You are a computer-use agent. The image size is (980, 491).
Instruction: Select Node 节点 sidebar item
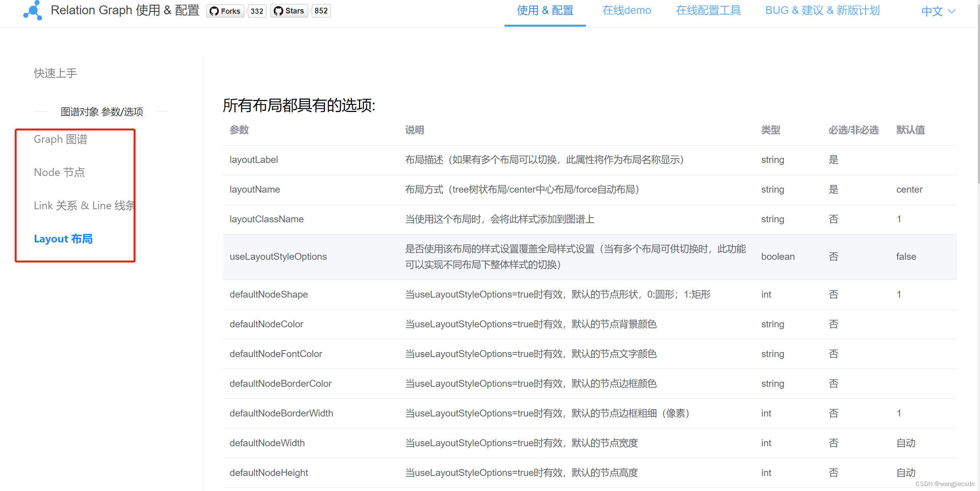point(59,172)
